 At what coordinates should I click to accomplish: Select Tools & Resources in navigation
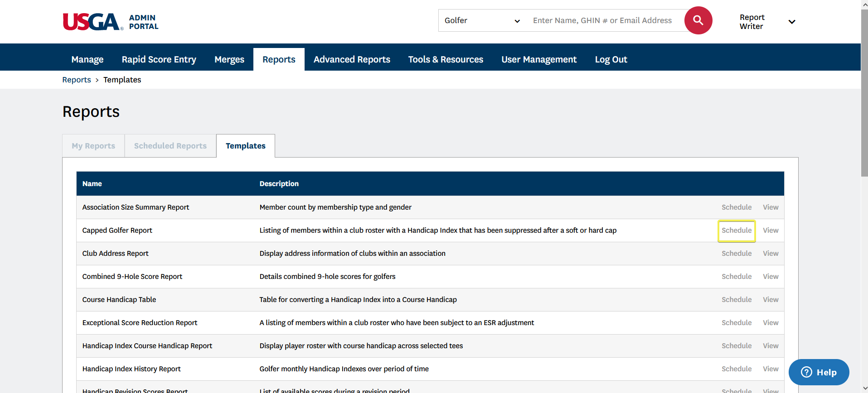click(446, 59)
